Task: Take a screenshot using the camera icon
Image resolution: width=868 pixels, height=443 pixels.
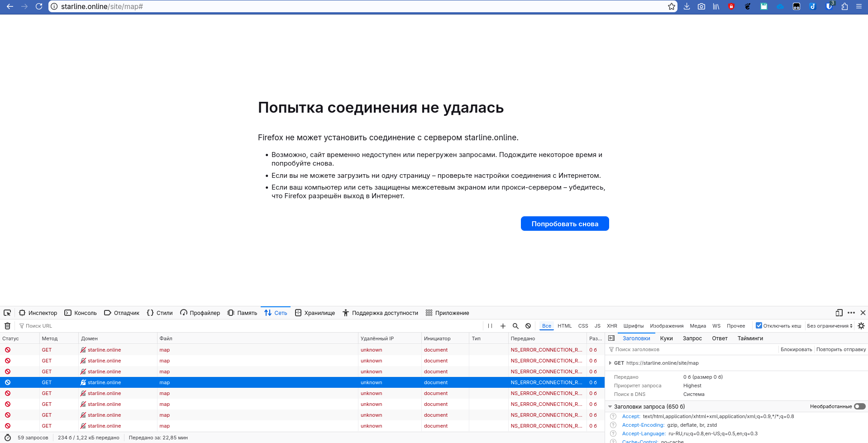Action: tap(701, 6)
